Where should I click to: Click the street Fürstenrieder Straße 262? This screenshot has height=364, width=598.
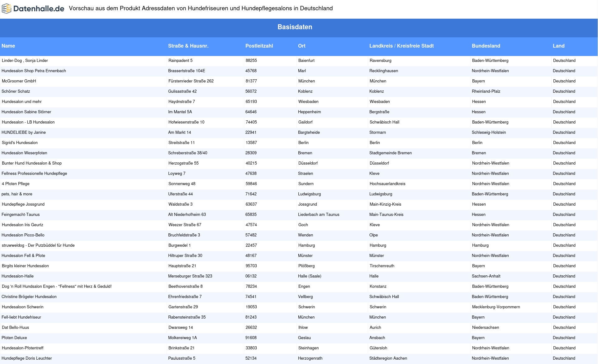(x=191, y=81)
